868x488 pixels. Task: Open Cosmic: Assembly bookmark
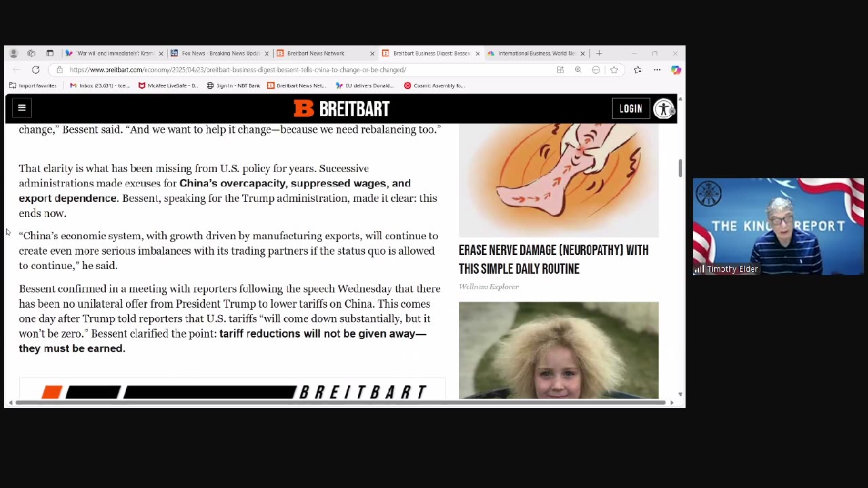click(x=435, y=85)
